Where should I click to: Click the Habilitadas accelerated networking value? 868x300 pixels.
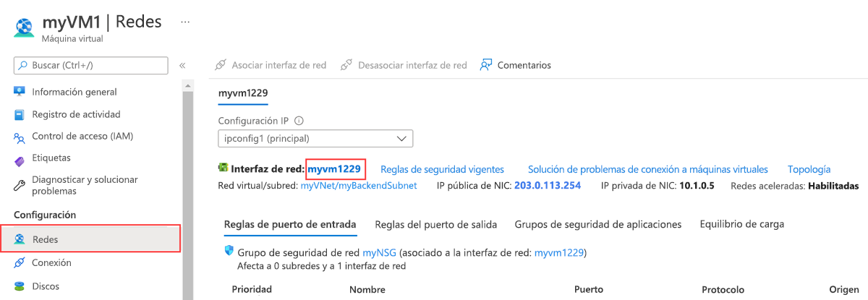pyautogui.click(x=833, y=186)
